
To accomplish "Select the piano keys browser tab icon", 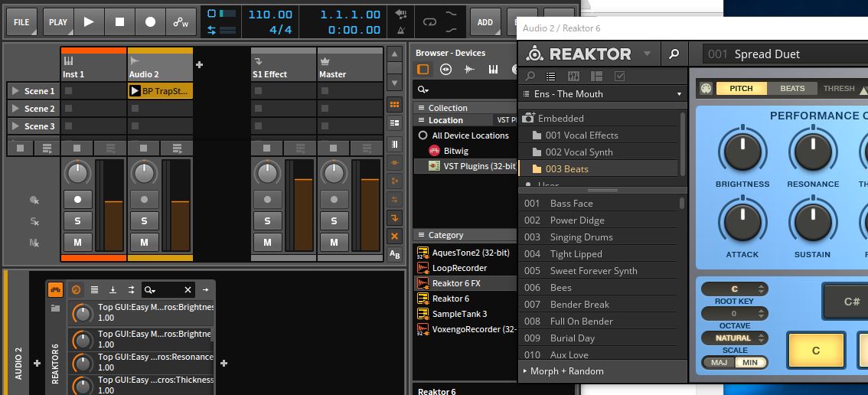I will pyautogui.click(x=493, y=69).
